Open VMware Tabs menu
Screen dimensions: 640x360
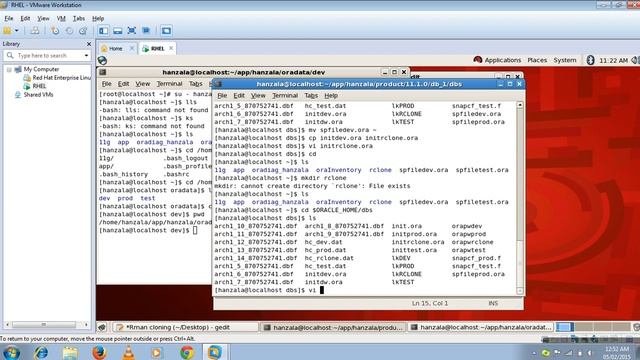tap(79, 18)
